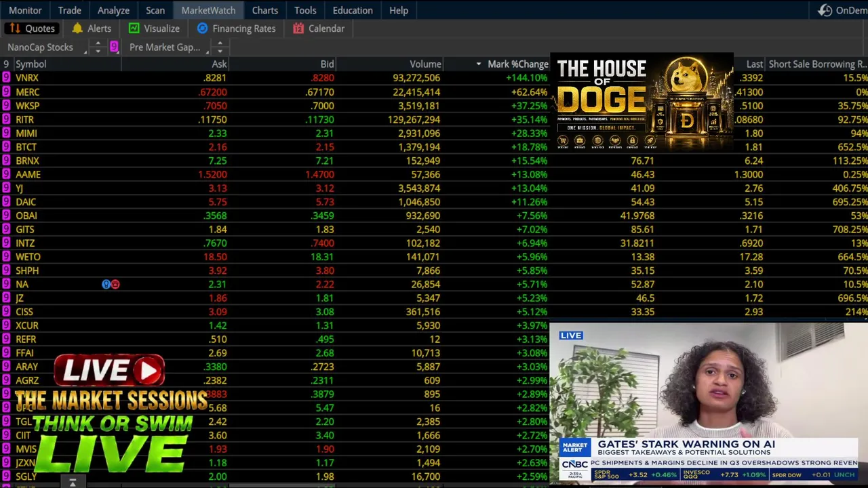Click the magenta link icon for XCUR

click(6, 325)
